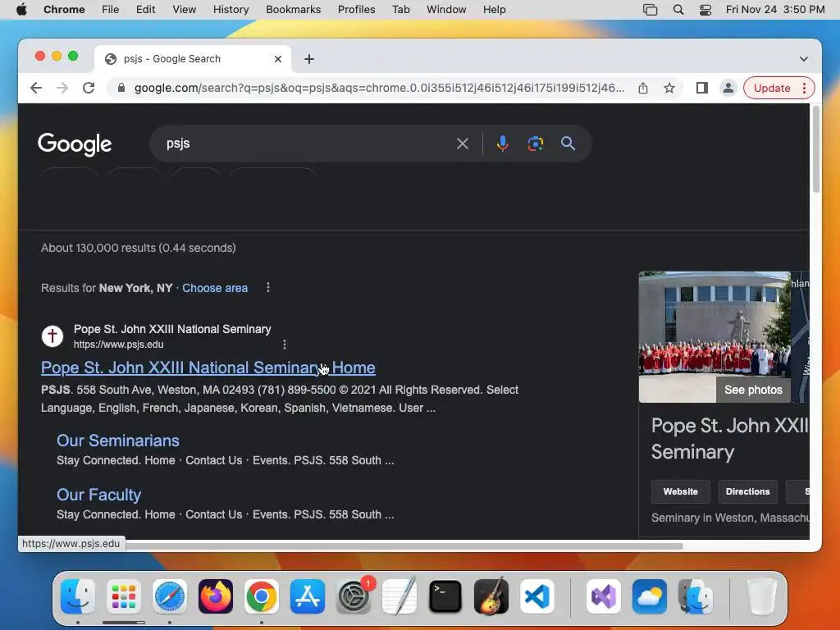Launch Safari from the Dock
840x630 pixels.
(170, 596)
